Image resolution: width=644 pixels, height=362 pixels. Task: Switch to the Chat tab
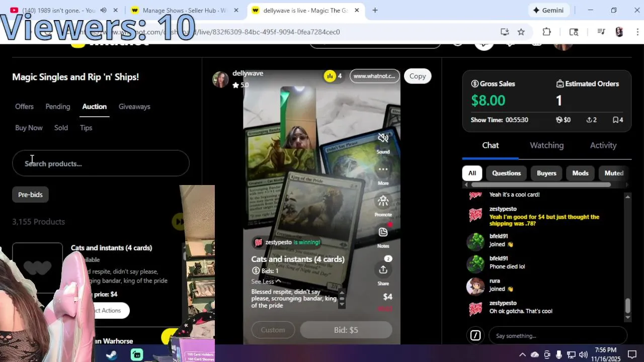pyautogui.click(x=491, y=145)
